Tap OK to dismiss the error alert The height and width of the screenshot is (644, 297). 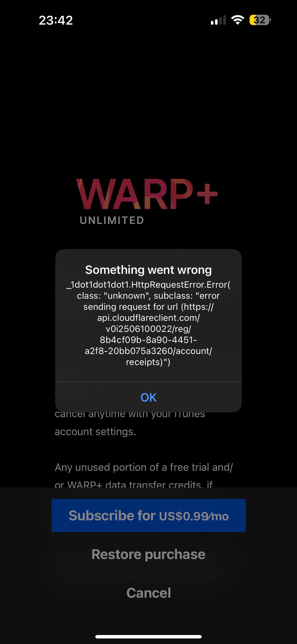[148, 397]
